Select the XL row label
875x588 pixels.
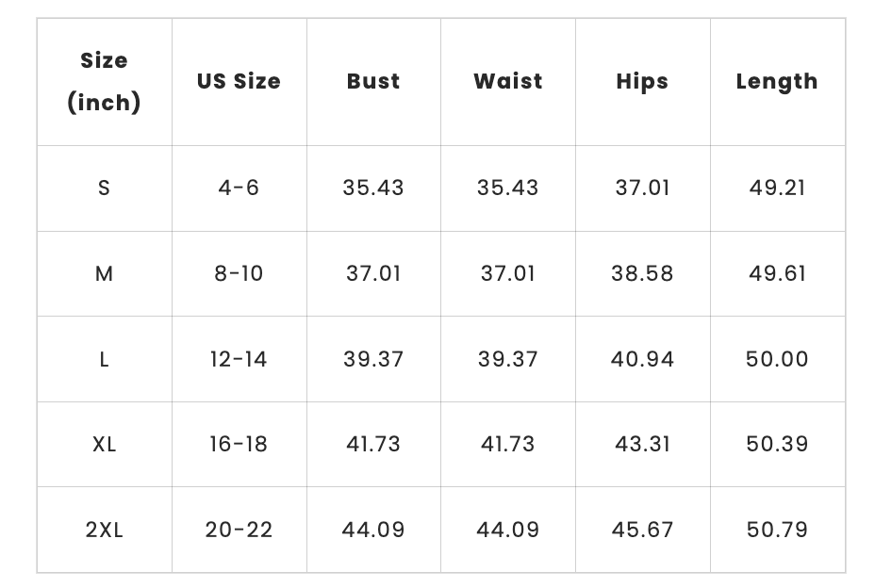point(104,444)
